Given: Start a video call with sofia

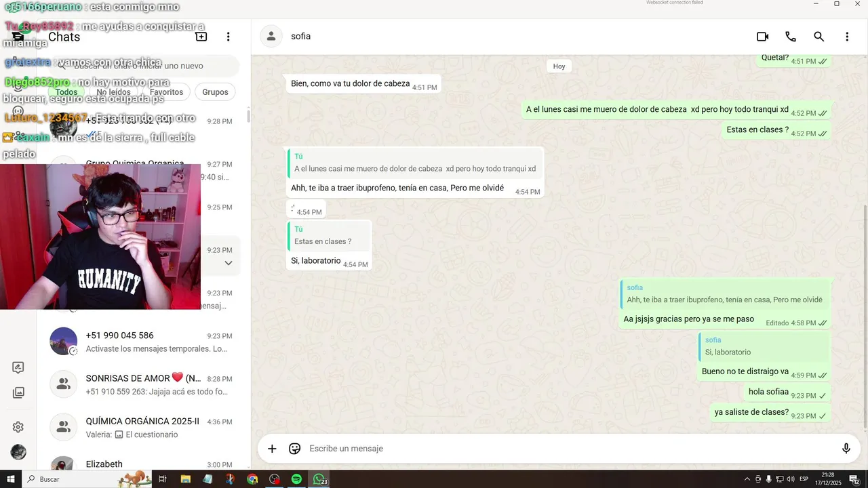Looking at the screenshot, I should 762,37.
